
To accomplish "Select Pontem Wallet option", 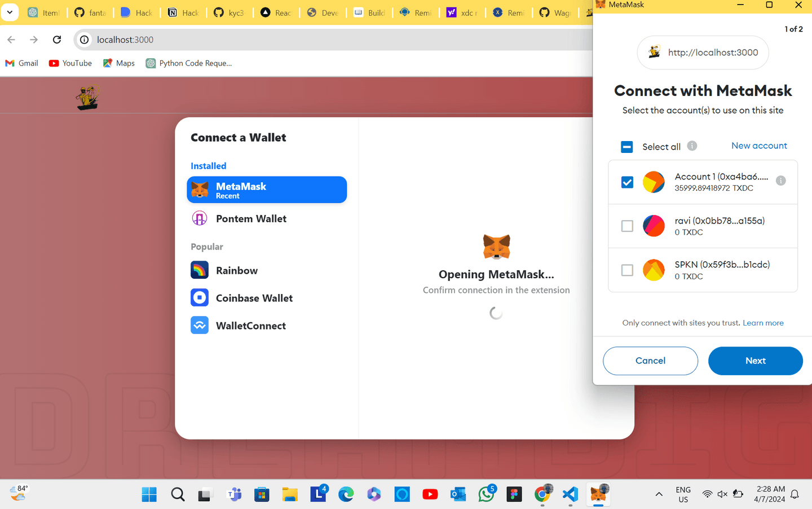I will point(267,218).
